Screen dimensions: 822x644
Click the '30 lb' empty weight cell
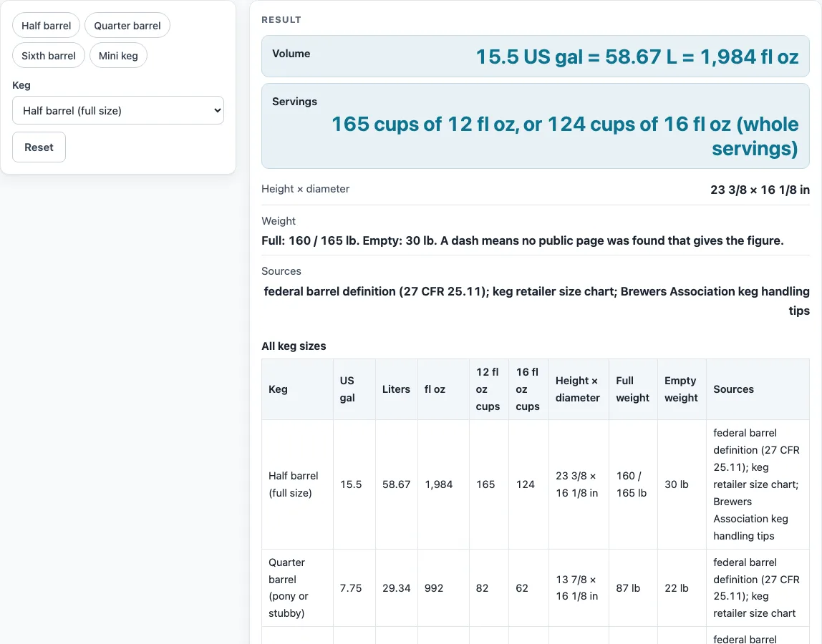pos(682,484)
